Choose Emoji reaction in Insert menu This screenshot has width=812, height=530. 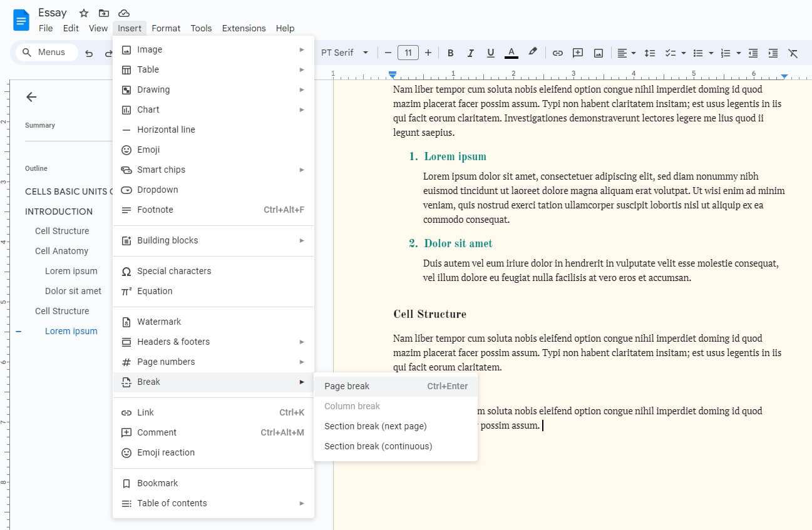coord(213,452)
